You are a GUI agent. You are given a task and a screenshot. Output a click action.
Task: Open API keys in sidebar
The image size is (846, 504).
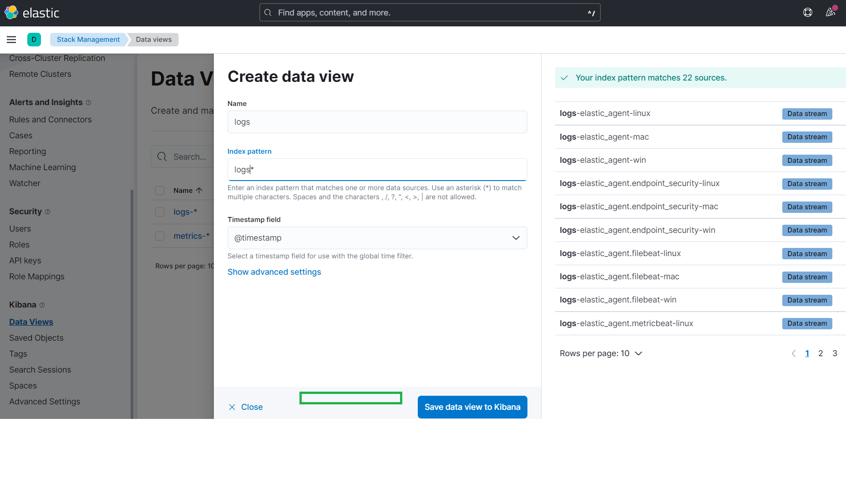25,261
